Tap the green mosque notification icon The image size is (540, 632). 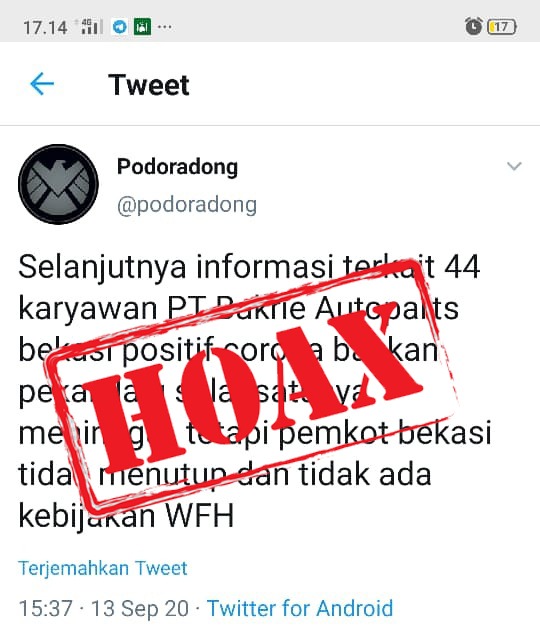[x=142, y=27]
